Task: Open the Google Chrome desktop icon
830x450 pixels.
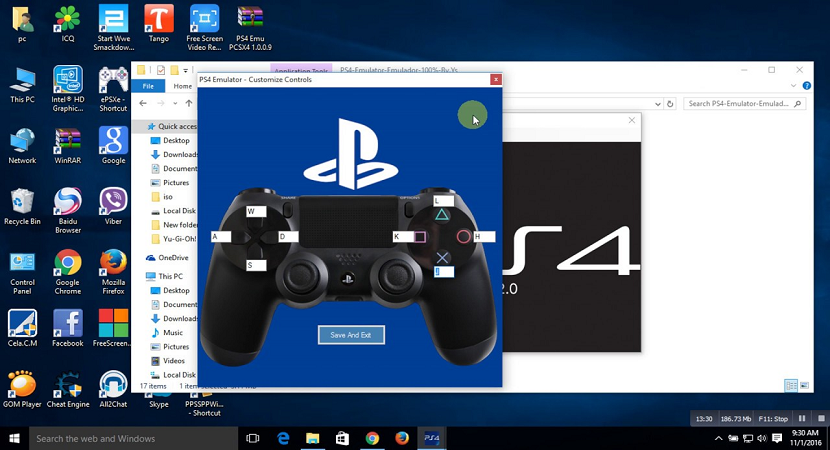Action: [x=68, y=272]
